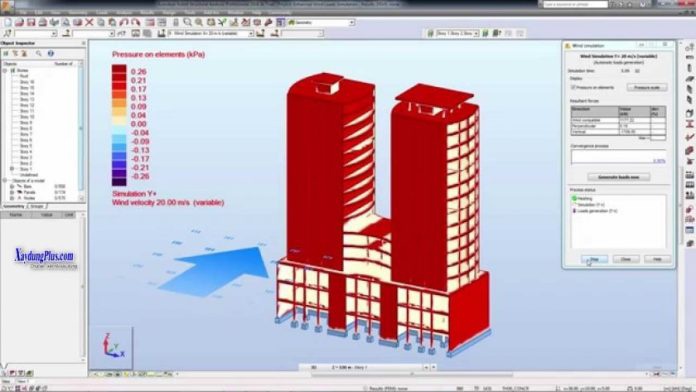Click the search field in the title bar
This screenshot has width=696, height=392.
coord(575,4)
